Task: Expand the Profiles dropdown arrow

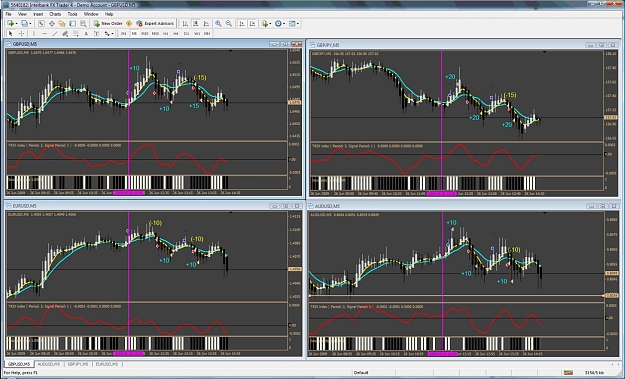Action: (30, 24)
